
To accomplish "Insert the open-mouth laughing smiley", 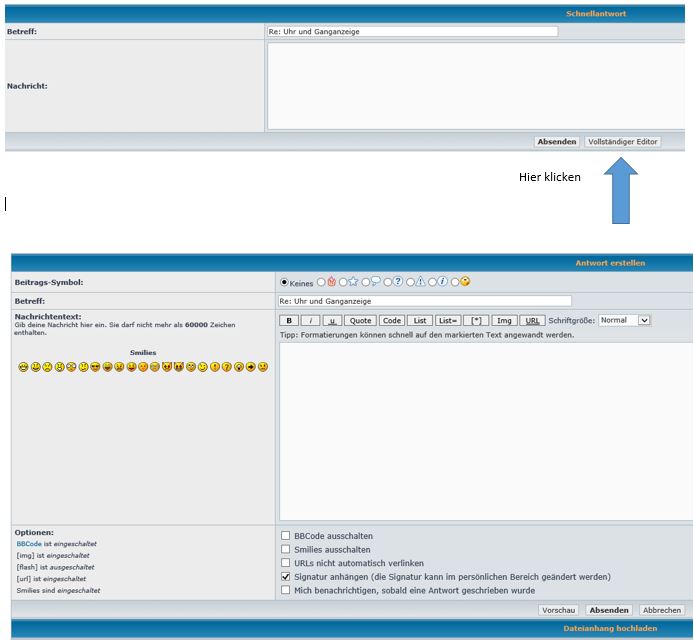I will click(x=107, y=367).
